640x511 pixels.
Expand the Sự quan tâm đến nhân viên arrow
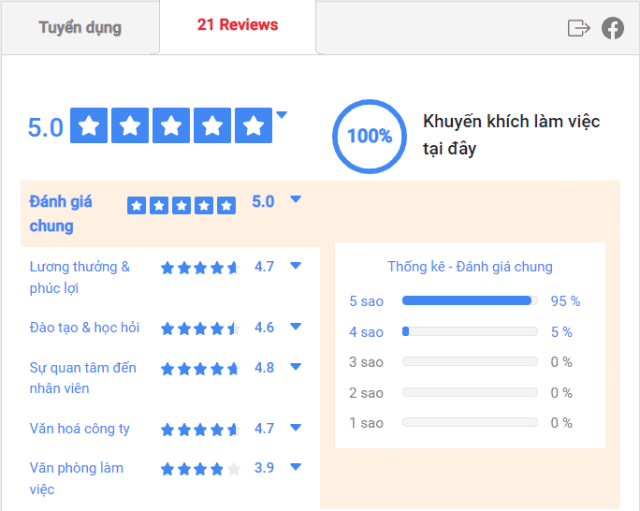click(x=296, y=367)
